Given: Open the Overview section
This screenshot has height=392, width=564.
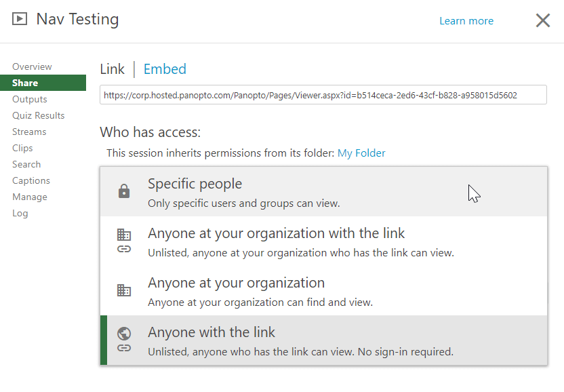Looking at the screenshot, I should coord(32,66).
